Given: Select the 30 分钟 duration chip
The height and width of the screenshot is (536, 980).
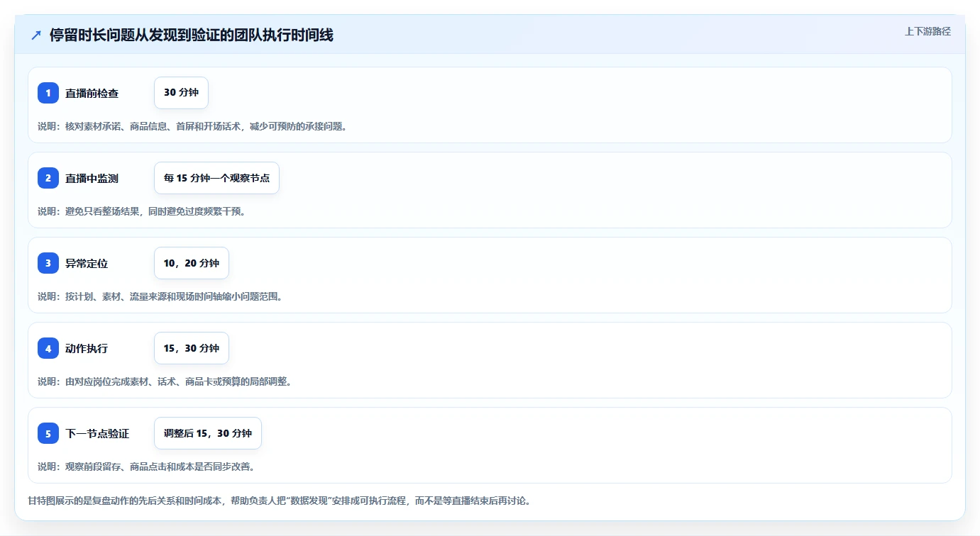Looking at the screenshot, I should click(181, 93).
